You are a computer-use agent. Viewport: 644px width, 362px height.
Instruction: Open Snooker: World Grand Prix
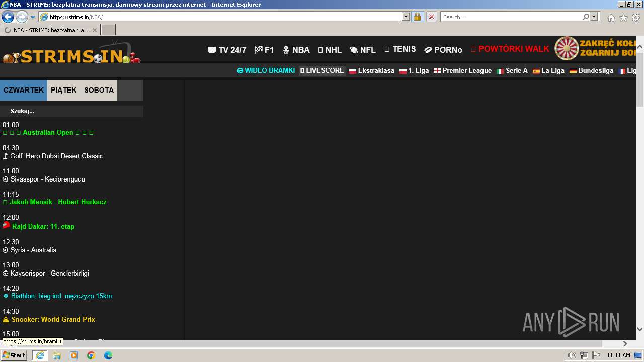point(49,319)
